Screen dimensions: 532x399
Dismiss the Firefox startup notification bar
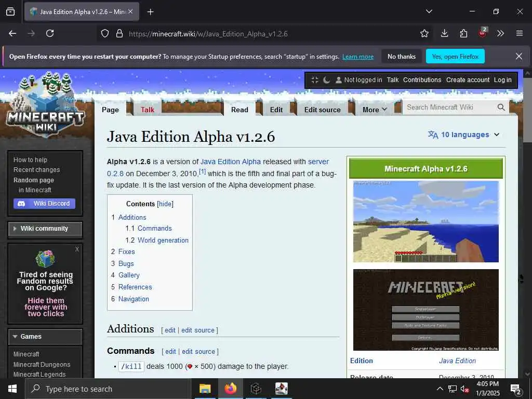click(519, 56)
